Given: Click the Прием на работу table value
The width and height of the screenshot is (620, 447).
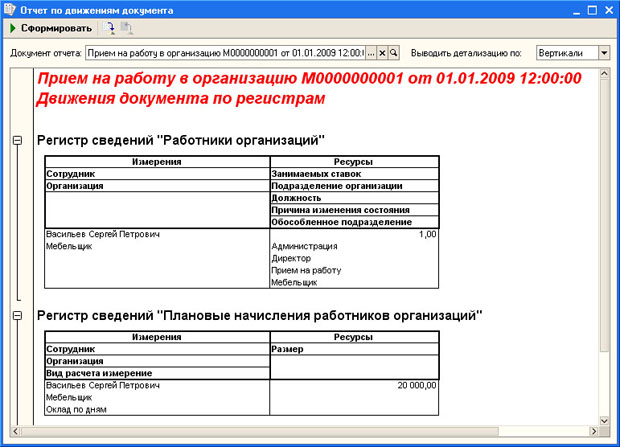Looking at the screenshot, I should click(x=306, y=271).
